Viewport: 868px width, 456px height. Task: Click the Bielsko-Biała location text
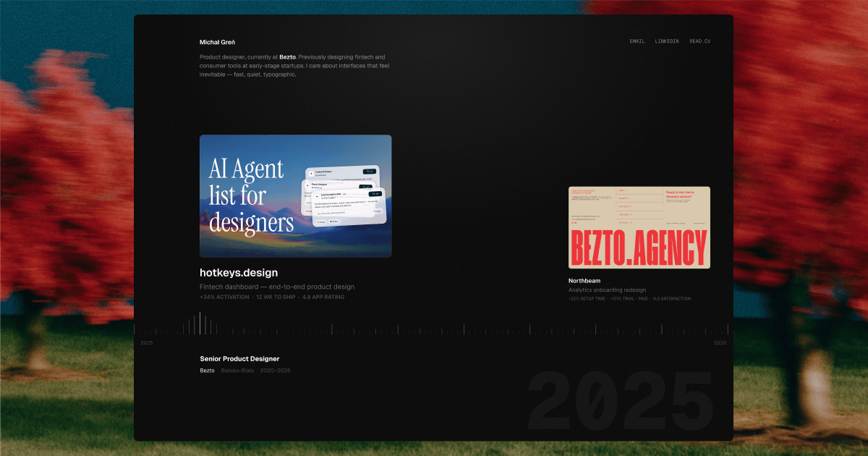237,371
